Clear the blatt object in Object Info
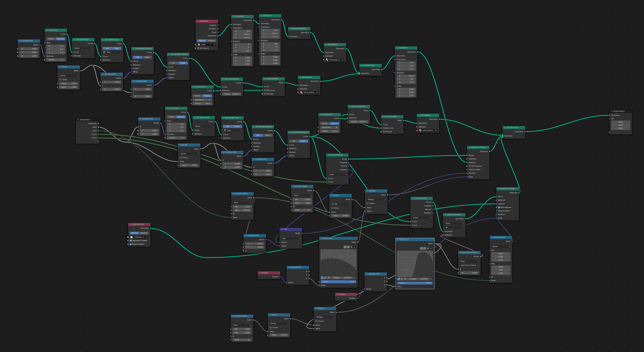This screenshot has width=644, height=352. pos(214,45)
